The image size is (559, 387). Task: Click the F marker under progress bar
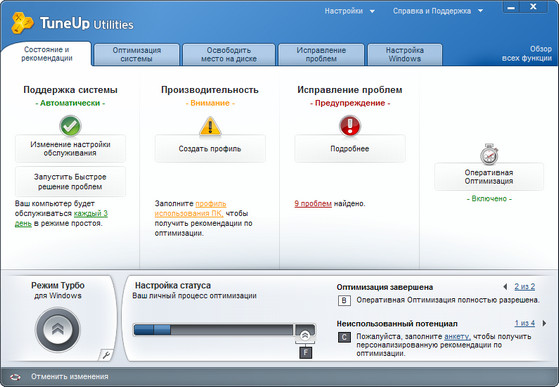[x=306, y=353]
